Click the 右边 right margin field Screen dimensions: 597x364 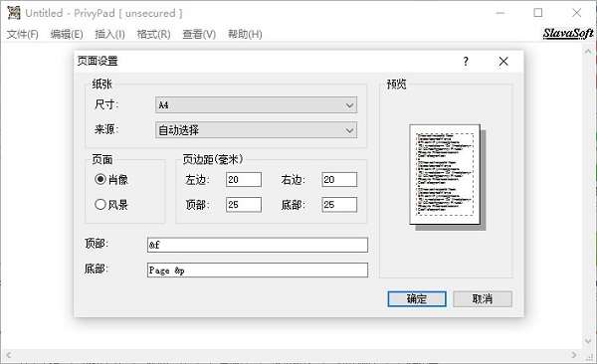(339, 179)
